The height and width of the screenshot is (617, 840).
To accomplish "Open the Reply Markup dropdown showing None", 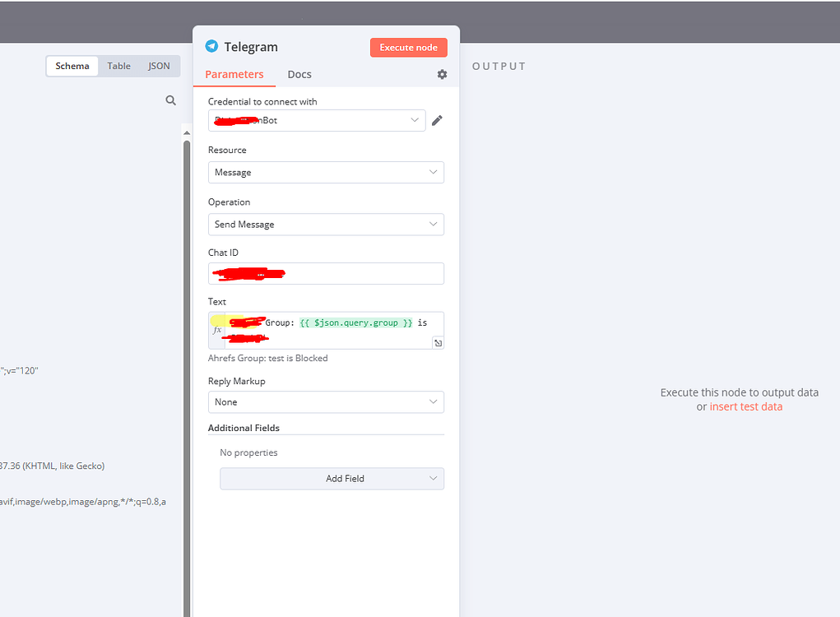I will click(326, 402).
